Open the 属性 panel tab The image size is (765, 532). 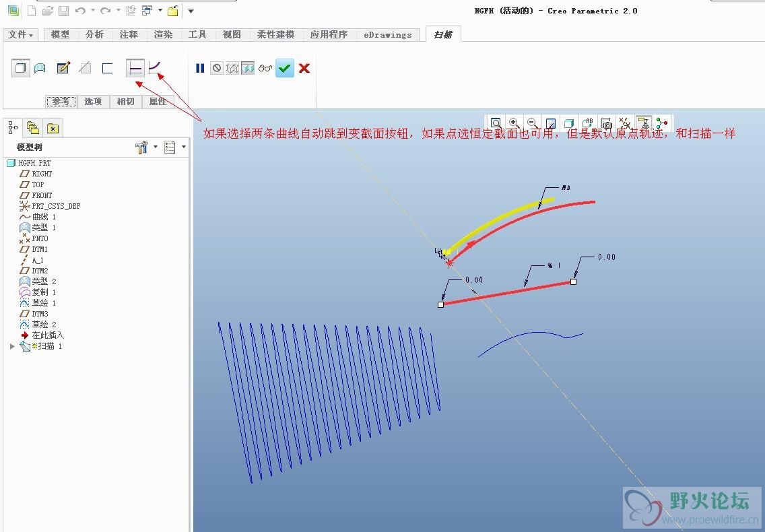pos(158,102)
